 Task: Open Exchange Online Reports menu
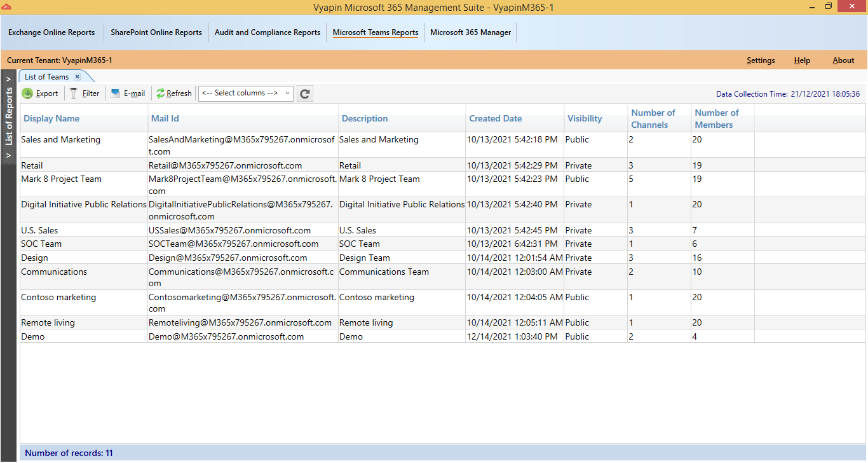pos(51,32)
